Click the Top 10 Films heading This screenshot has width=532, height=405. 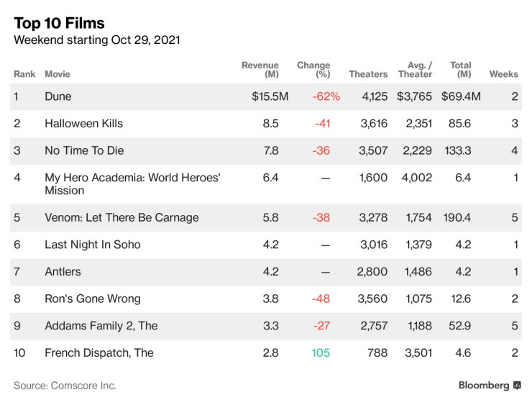pyautogui.click(x=59, y=23)
